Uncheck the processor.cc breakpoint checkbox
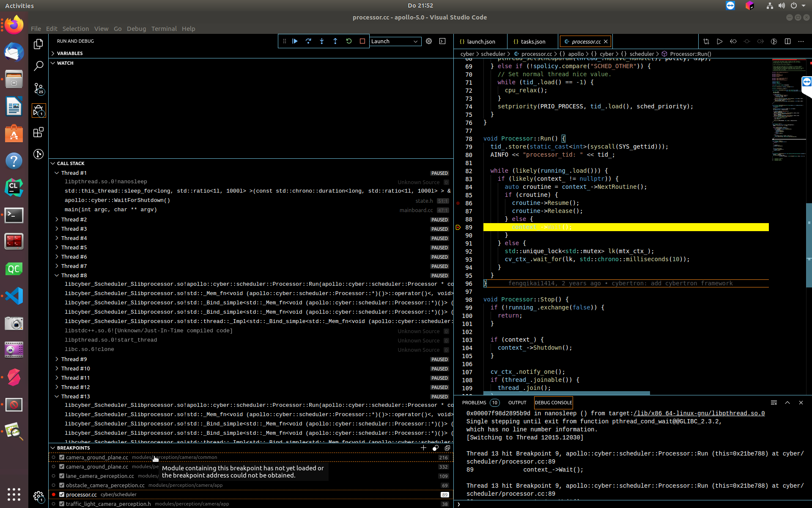 [61, 494]
